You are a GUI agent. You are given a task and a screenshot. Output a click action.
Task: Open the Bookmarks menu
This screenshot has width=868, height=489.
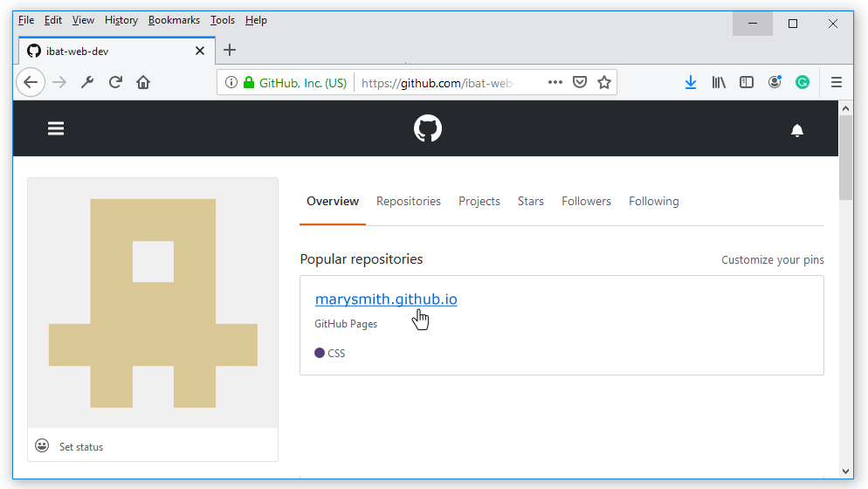(x=174, y=20)
